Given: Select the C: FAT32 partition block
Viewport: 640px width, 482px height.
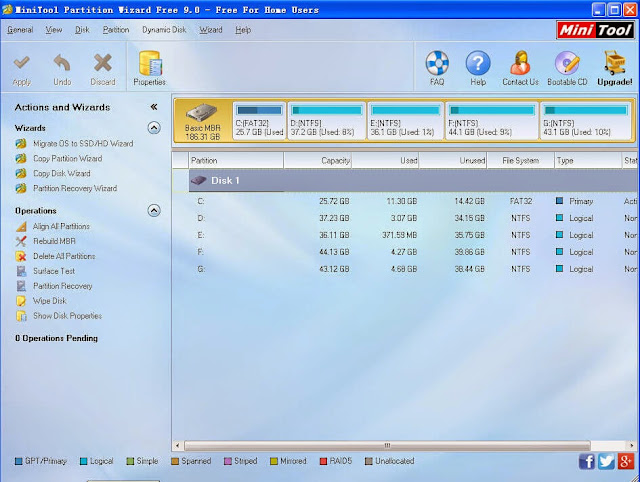Looking at the screenshot, I should click(259, 121).
